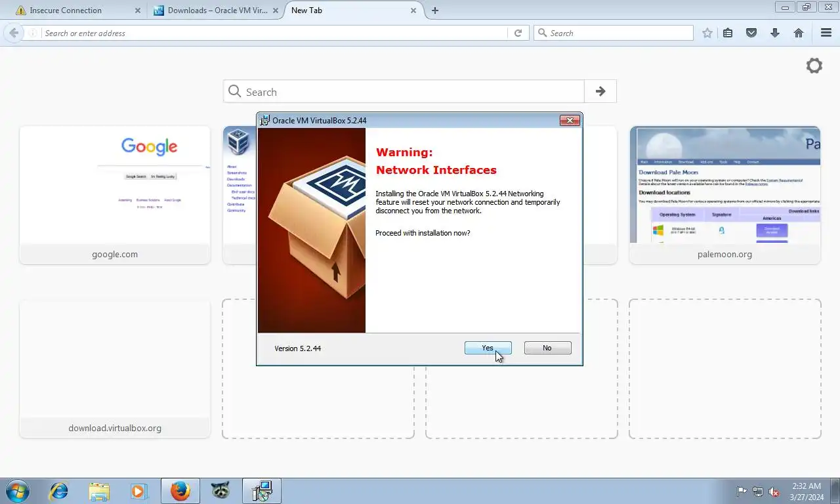Bookmark this page with star icon
Image resolution: width=840 pixels, height=504 pixels.
707,33
